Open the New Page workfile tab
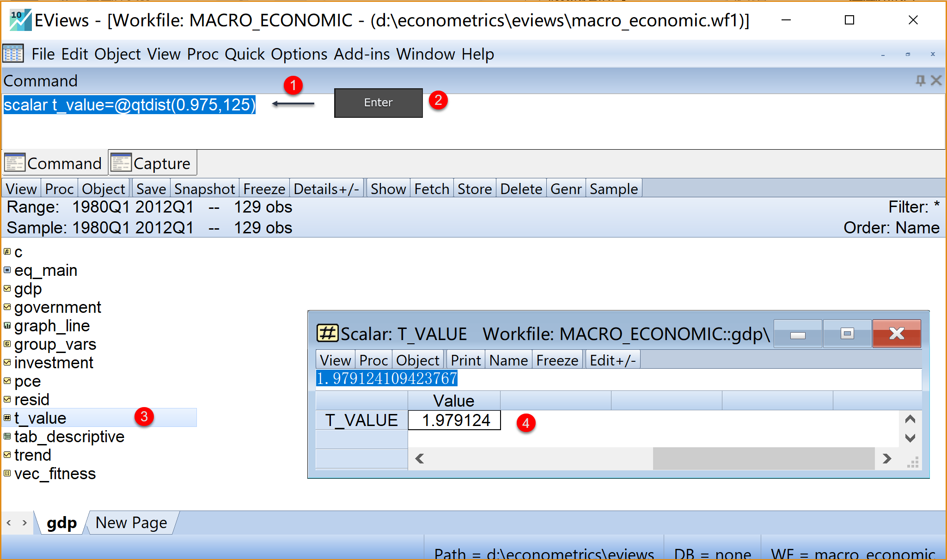 coord(131,523)
